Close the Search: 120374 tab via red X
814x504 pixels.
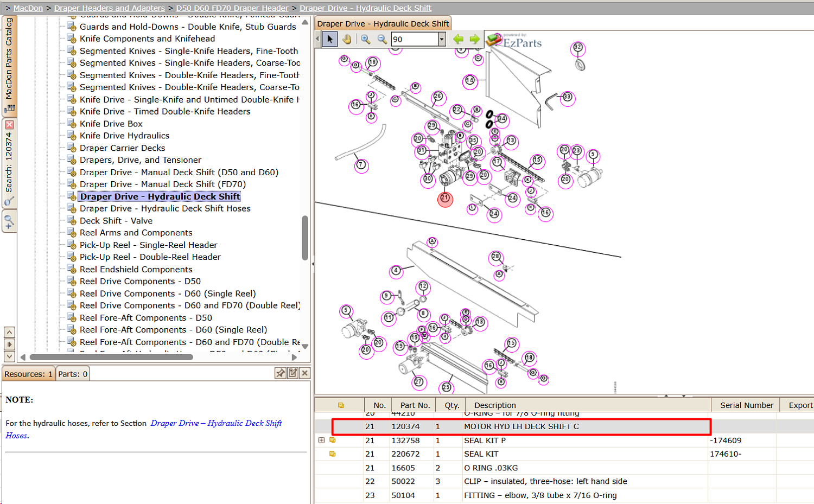click(x=9, y=125)
